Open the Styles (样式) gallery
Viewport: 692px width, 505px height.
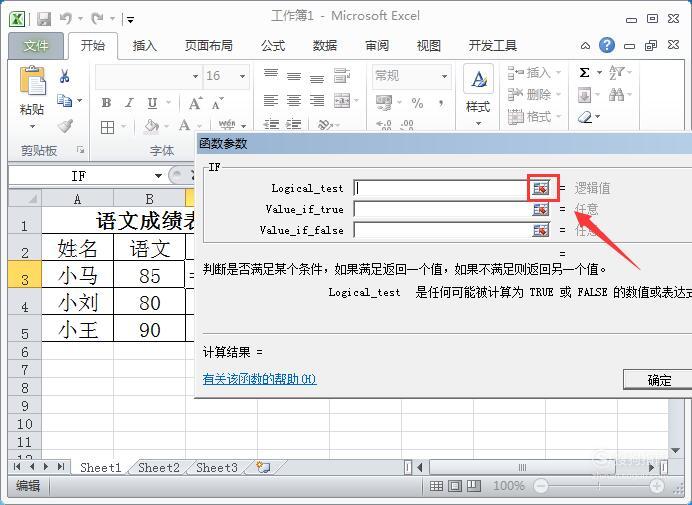tap(478, 95)
